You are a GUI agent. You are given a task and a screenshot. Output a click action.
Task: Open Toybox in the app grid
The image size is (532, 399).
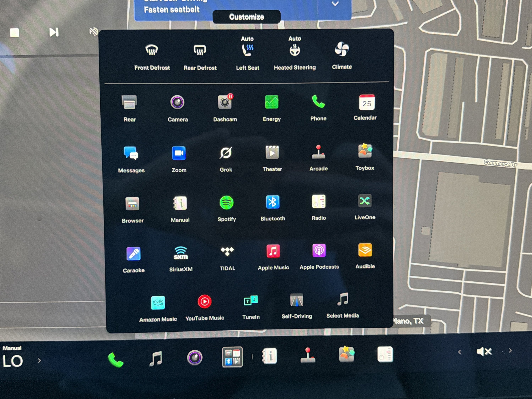tap(365, 151)
